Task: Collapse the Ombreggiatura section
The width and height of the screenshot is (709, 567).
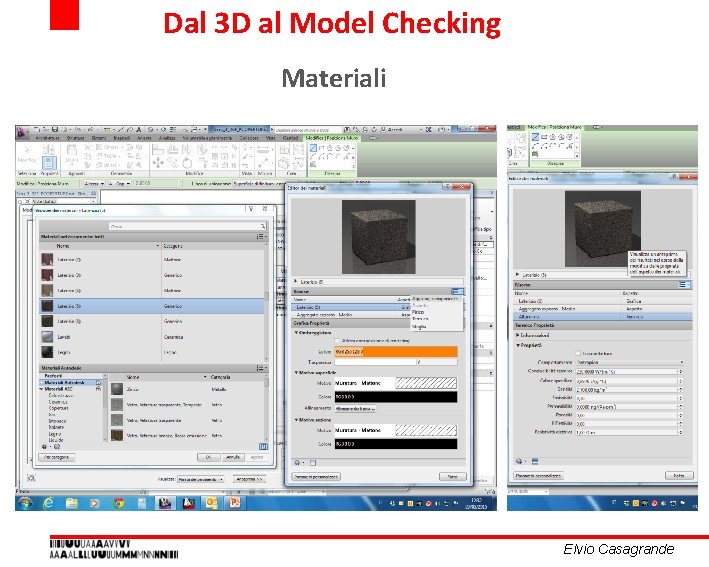Action: click(x=296, y=333)
